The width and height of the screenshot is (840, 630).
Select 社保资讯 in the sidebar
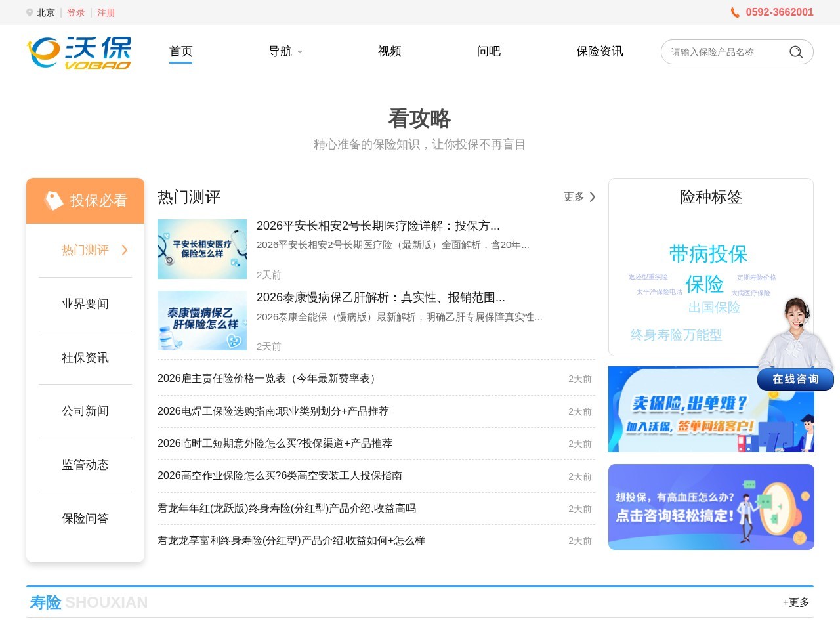tap(85, 358)
